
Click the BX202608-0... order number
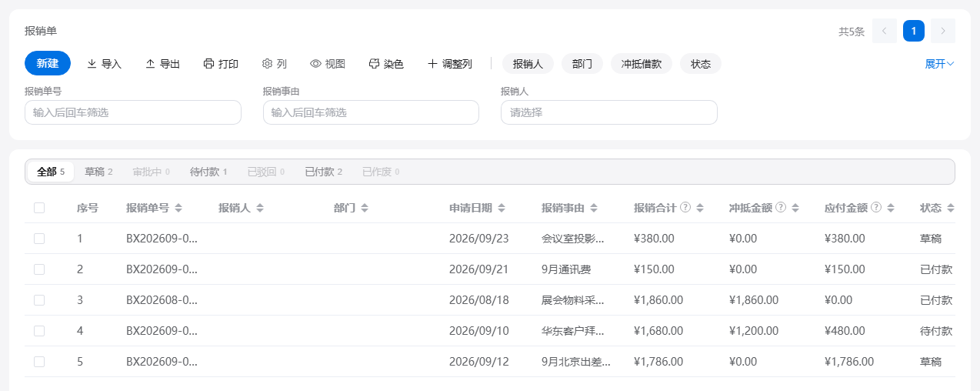pos(162,300)
